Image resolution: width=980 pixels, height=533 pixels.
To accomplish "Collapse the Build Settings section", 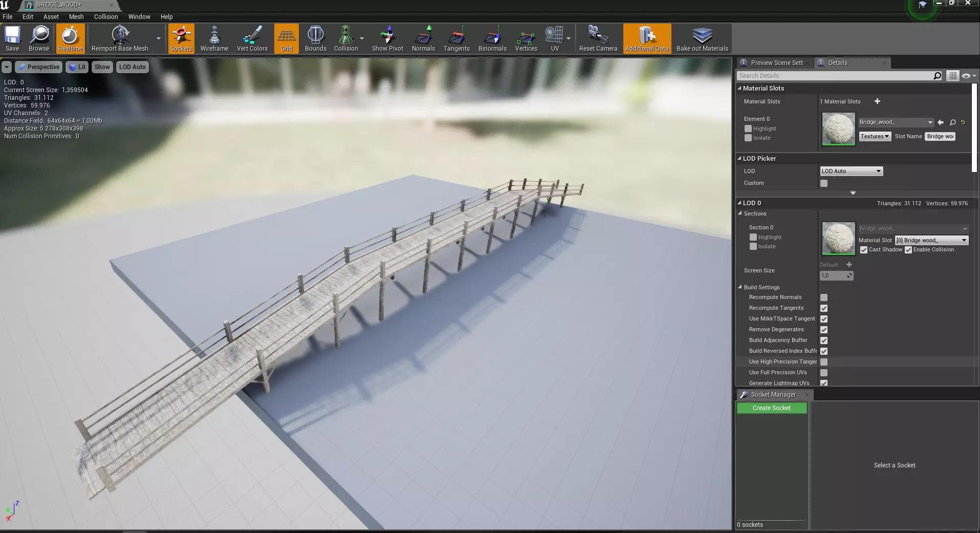I will click(740, 287).
